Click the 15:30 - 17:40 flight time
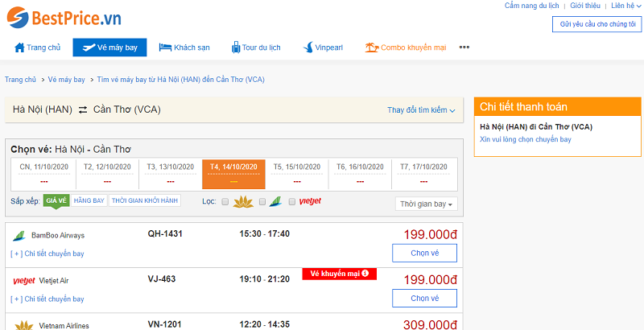Viewport: 644px width, 330px height. click(x=265, y=234)
